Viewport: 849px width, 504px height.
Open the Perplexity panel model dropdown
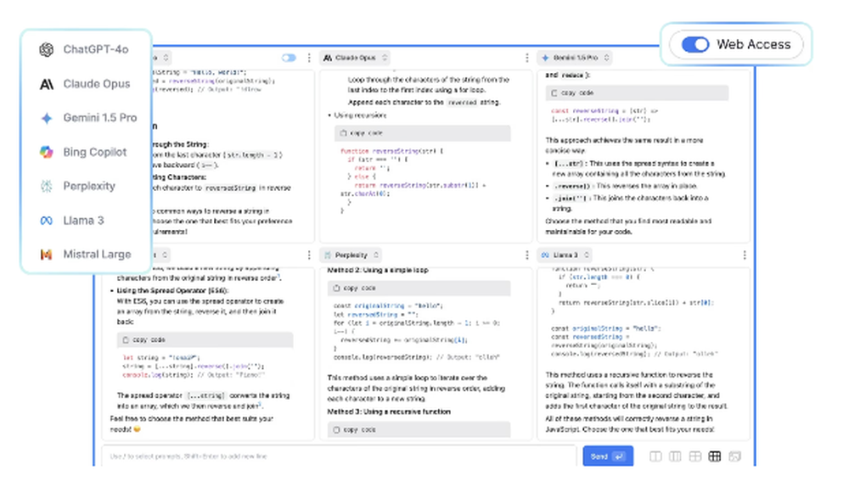[x=351, y=255]
